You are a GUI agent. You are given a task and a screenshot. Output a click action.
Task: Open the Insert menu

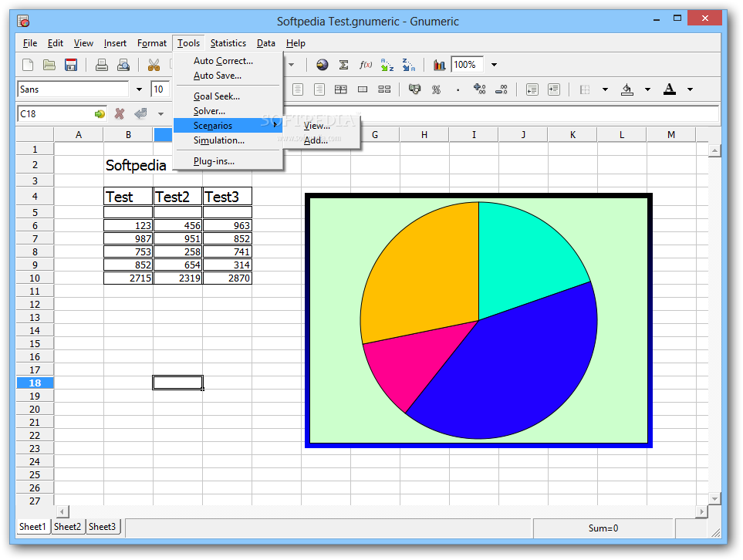pos(115,43)
